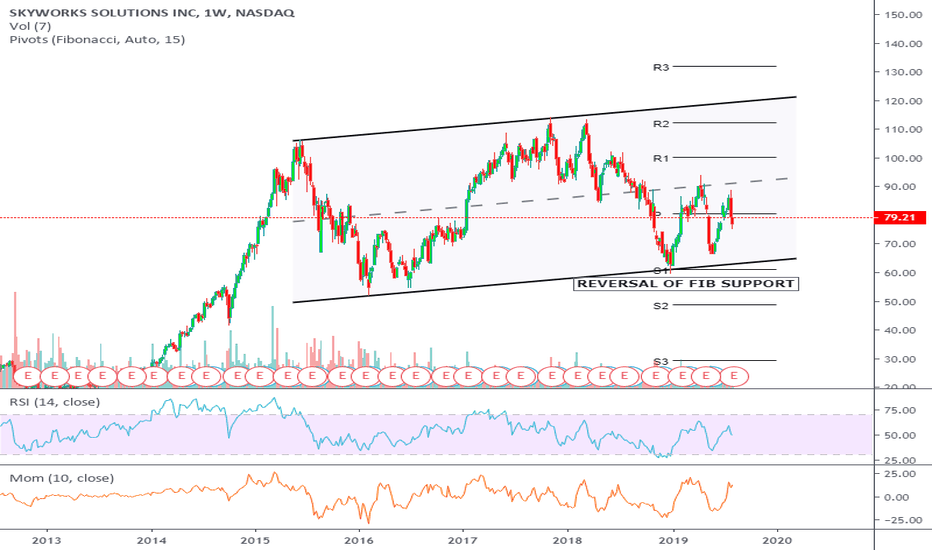
Task: Select the S2 pivot level line
Action: coord(725,304)
